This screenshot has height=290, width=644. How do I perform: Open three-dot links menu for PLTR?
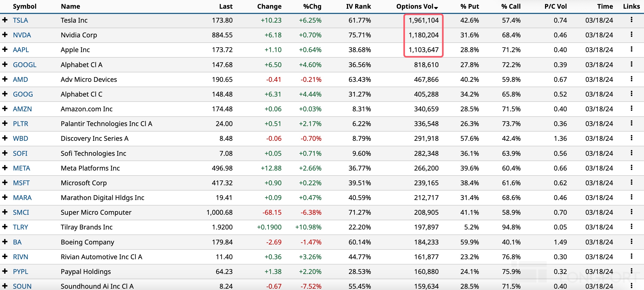click(x=631, y=123)
